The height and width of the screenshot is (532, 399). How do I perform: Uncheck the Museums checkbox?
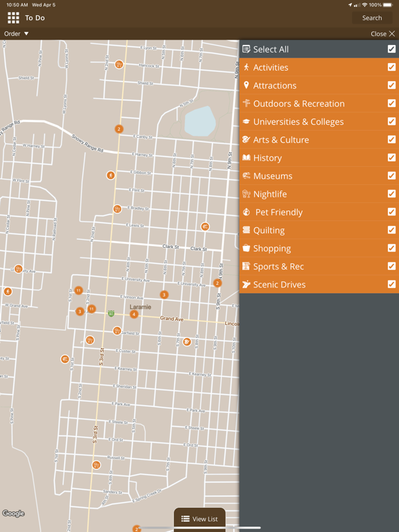point(391,175)
